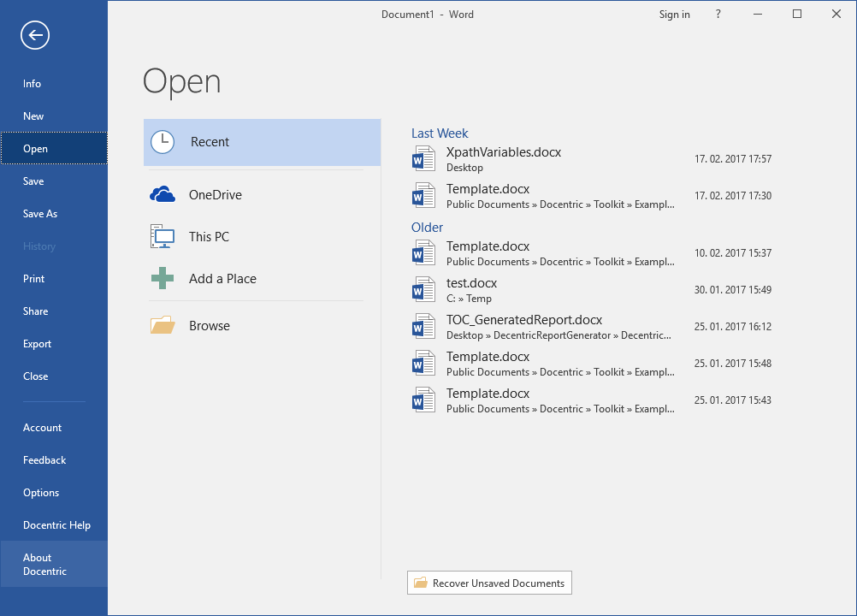Click the 'C: » Temp' path text

(469, 299)
